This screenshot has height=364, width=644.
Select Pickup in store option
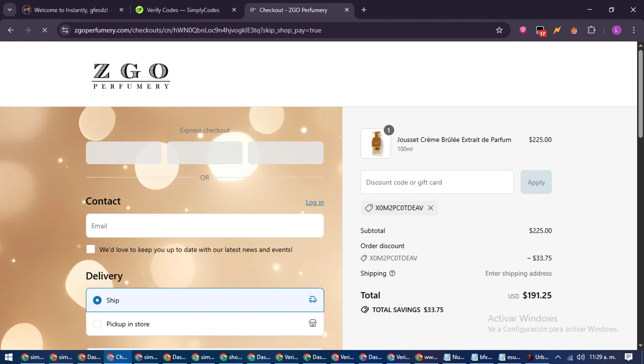tap(205, 324)
